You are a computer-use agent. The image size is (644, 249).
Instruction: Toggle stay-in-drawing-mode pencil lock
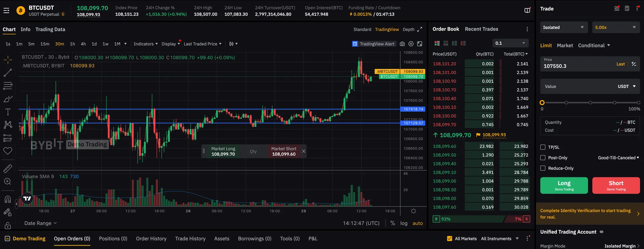(x=8, y=212)
